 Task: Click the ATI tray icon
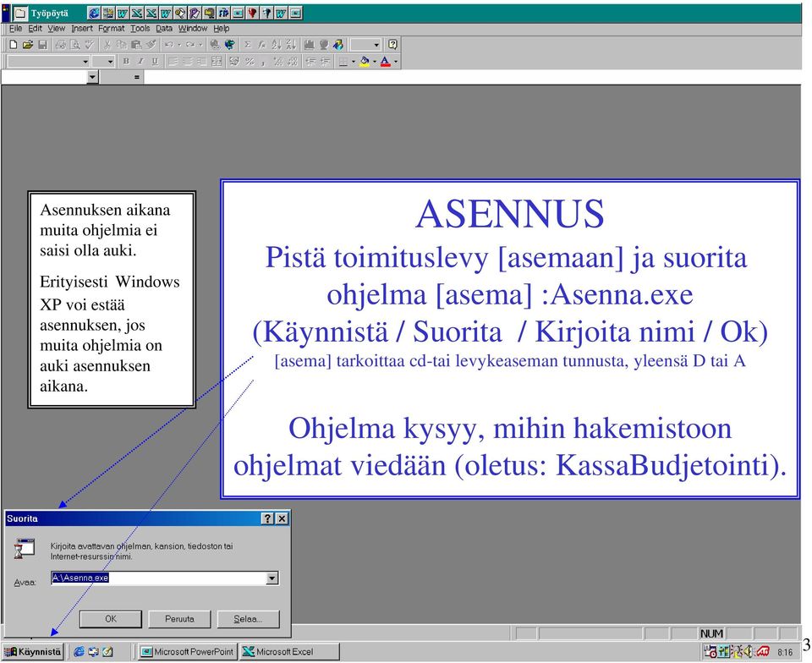click(763, 652)
